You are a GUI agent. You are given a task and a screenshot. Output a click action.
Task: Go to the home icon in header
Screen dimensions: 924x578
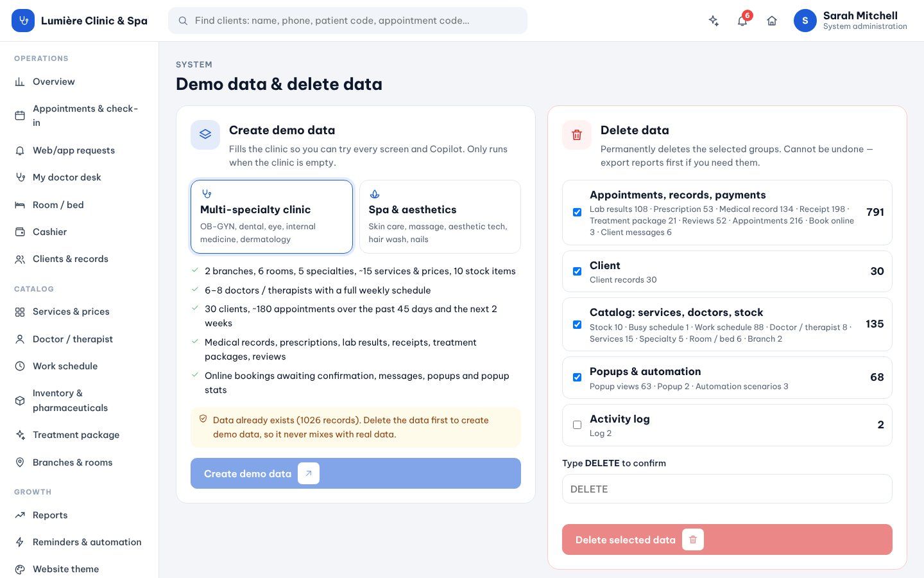coord(772,21)
